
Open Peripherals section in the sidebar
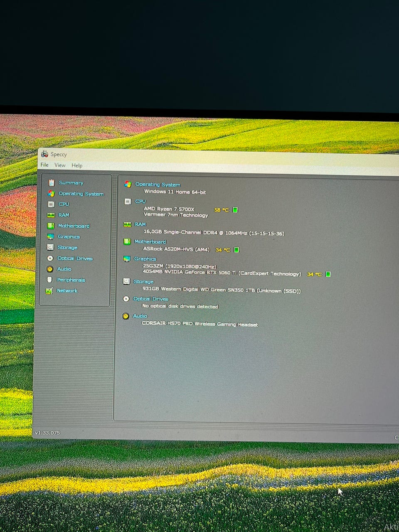click(71, 280)
